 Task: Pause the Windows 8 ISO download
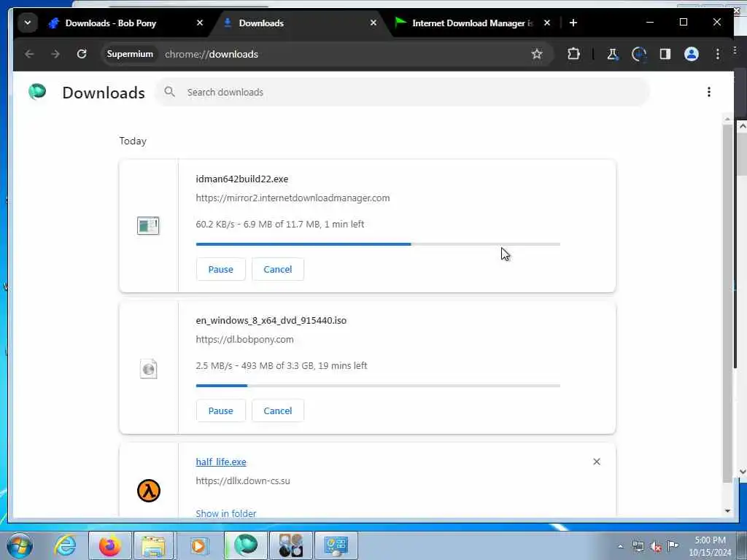coord(220,411)
